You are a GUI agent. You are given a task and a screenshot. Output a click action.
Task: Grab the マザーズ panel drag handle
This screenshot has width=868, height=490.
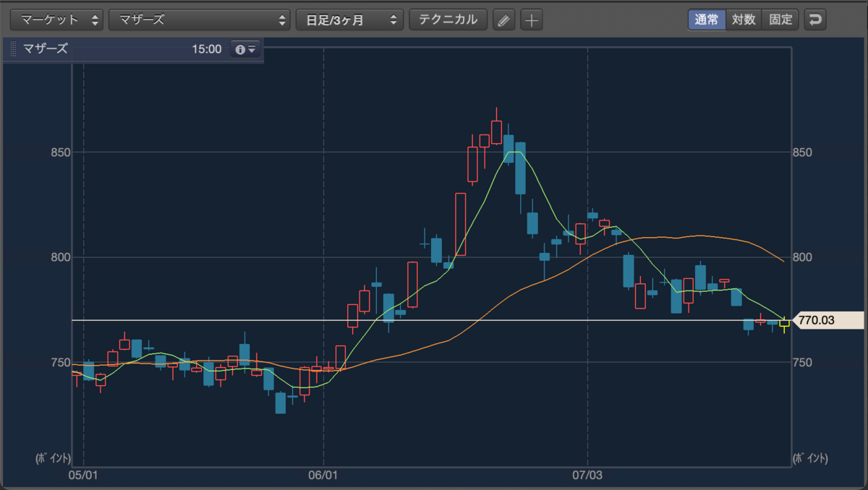[x=13, y=49]
